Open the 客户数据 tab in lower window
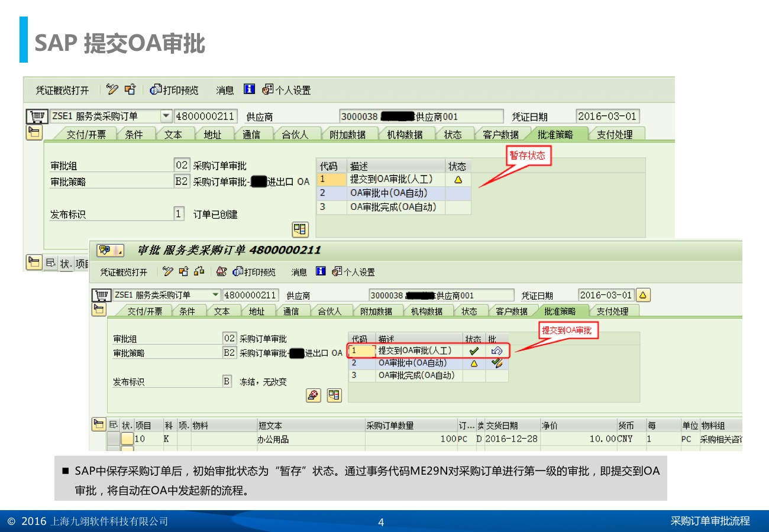769x532 pixels. click(512, 312)
